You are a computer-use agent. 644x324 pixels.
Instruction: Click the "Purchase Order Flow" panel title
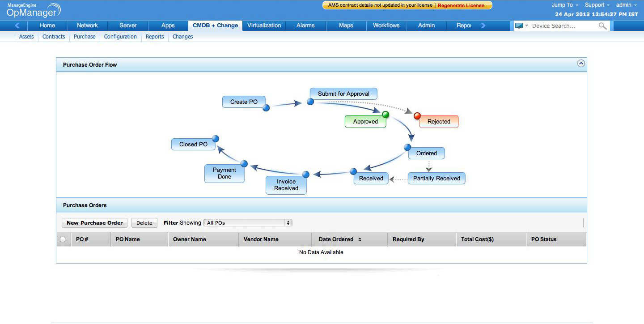coord(90,65)
